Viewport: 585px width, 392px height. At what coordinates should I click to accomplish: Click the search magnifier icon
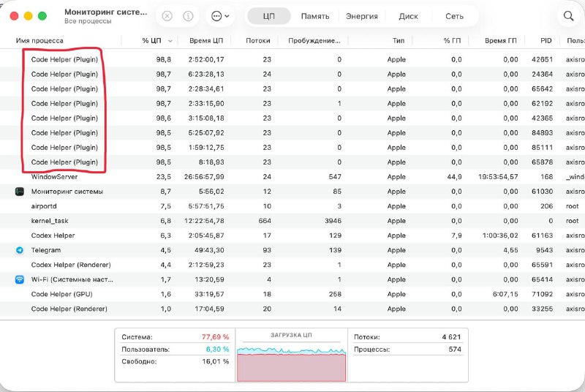click(568, 16)
